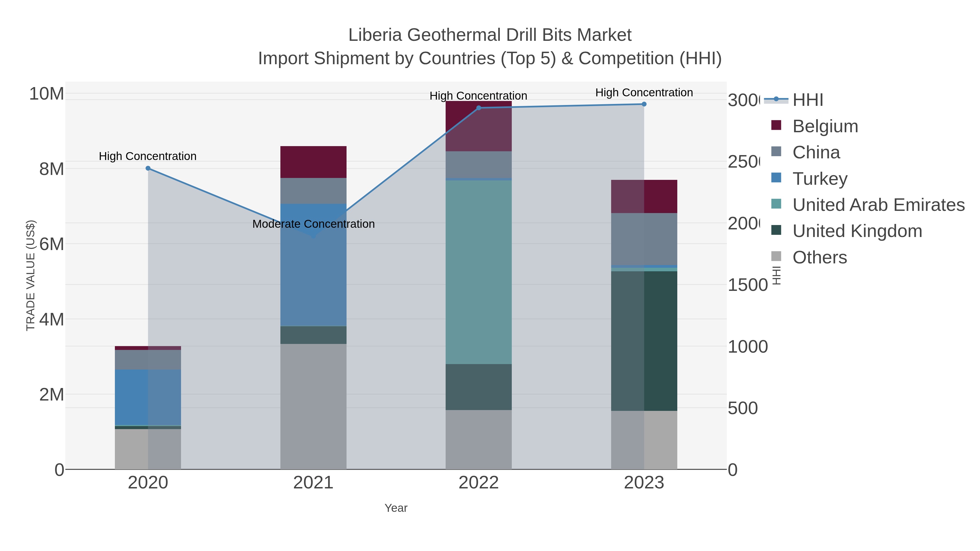Select the Belgium segment in 2021 bar
The width and height of the screenshot is (980, 551).
(x=314, y=162)
